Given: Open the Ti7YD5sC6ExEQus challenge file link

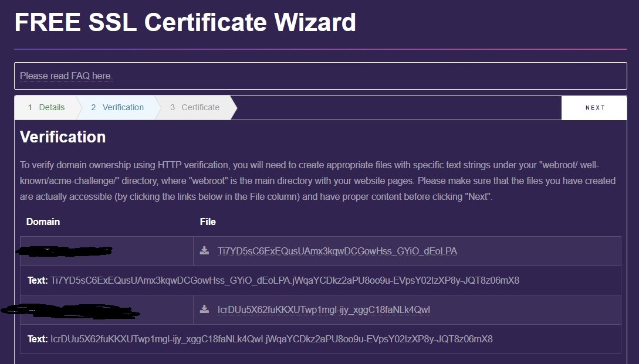Looking at the screenshot, I should coord(337,251).
